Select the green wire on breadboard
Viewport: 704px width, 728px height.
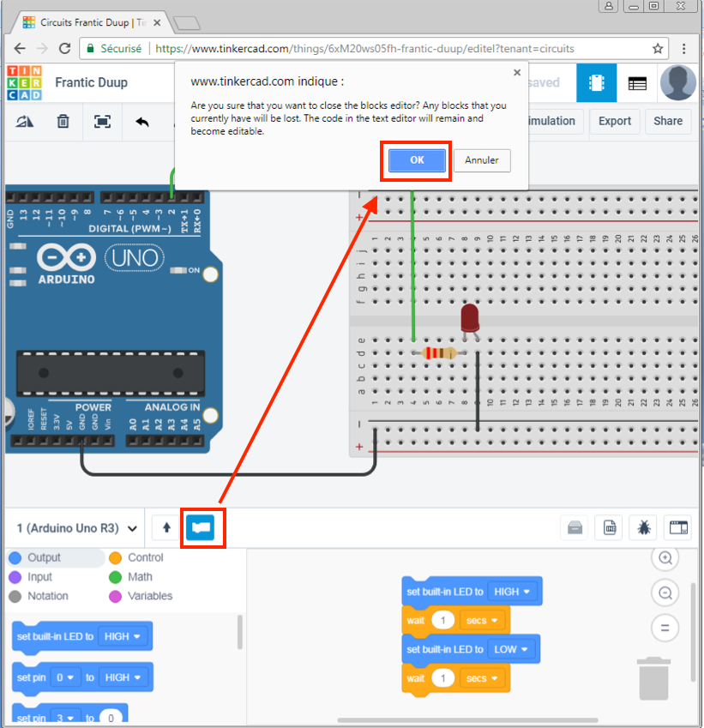point(412,267)
